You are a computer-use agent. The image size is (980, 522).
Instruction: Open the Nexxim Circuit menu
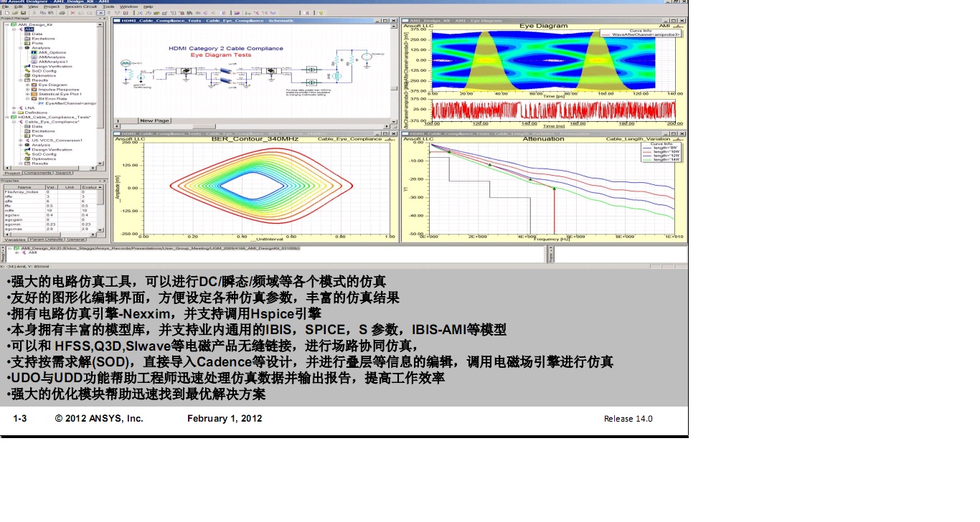click(80, 6)
